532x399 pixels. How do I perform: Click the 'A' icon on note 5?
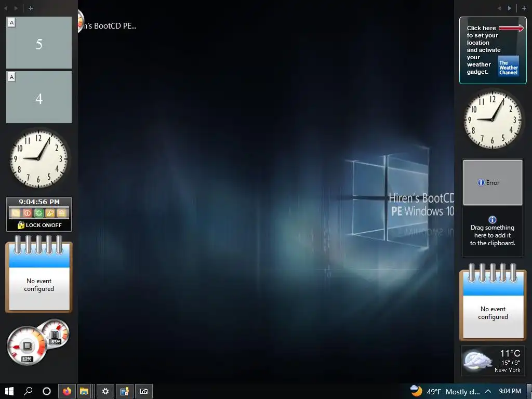pyautogui.click(x=11, y=23)
